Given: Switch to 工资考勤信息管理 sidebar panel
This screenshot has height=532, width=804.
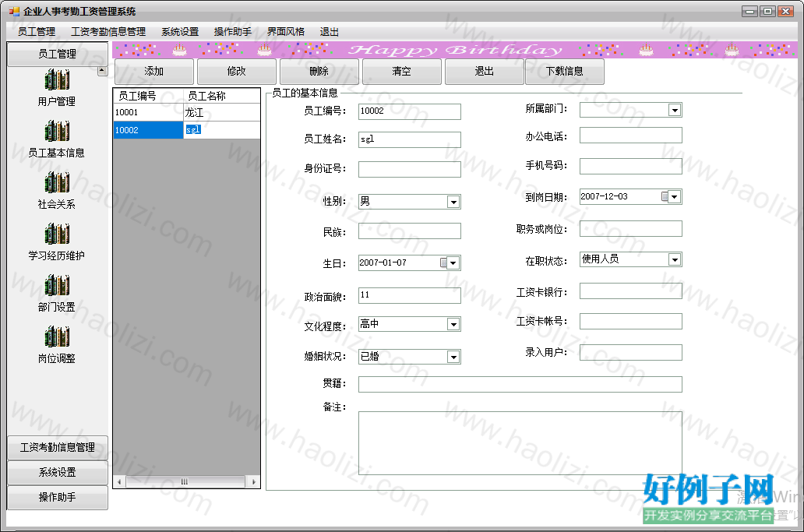Looking at the screenshot, I should click(x=58, y=447).
